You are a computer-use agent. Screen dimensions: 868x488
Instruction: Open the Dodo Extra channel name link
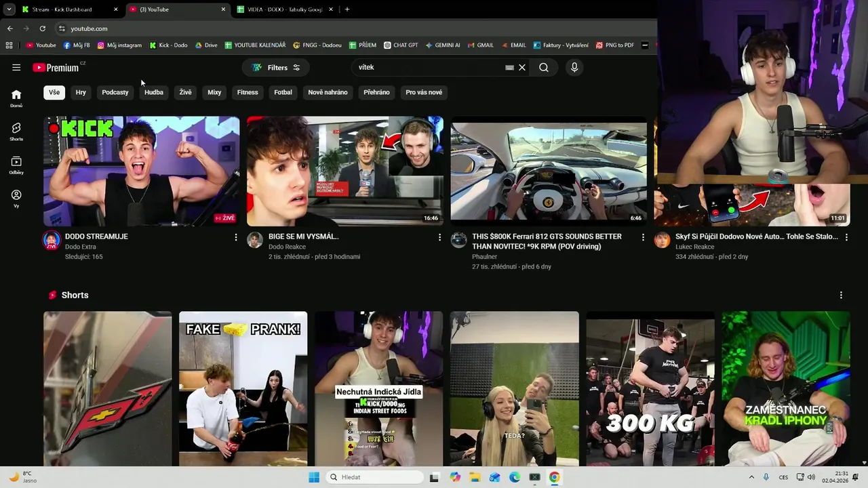click(x=80, y=247)
